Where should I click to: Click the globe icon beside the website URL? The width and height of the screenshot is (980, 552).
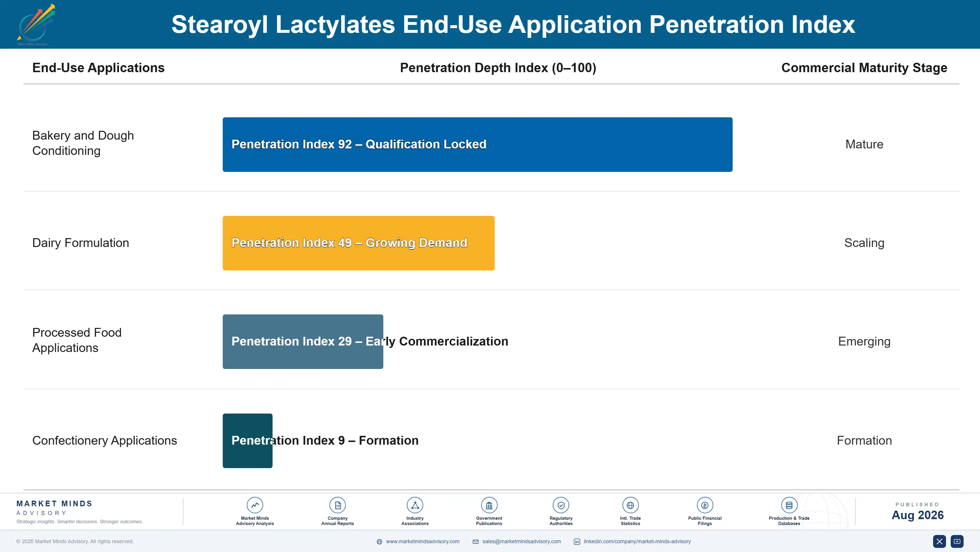point(379,542)
